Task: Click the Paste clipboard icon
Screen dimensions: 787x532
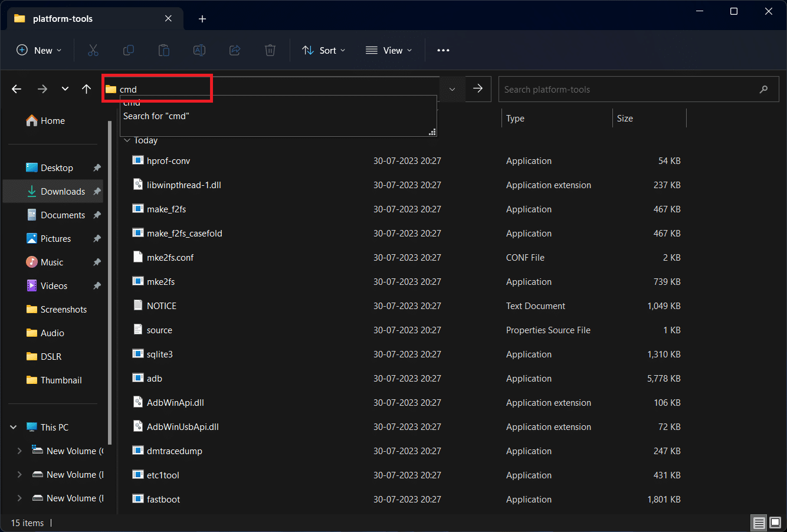Action: click(x=164, y=51)
